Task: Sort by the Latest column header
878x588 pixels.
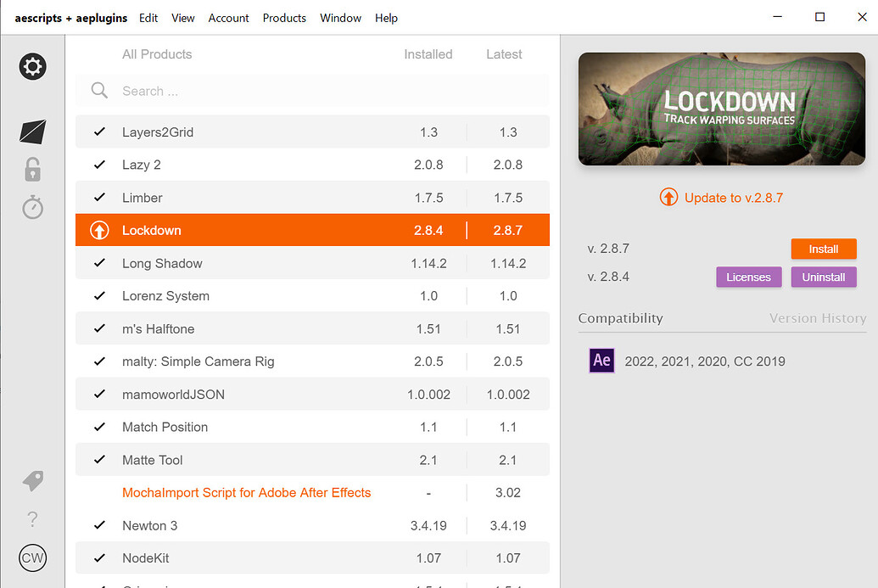Action: click(504, 54)
